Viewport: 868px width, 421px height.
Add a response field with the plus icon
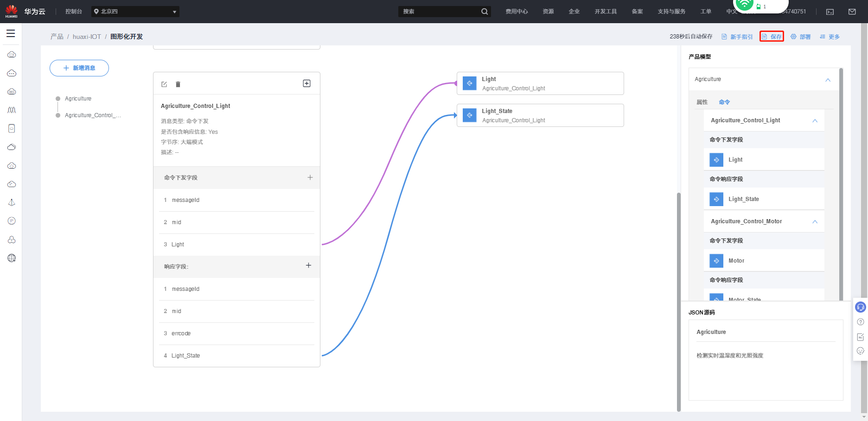click(308, 265)
